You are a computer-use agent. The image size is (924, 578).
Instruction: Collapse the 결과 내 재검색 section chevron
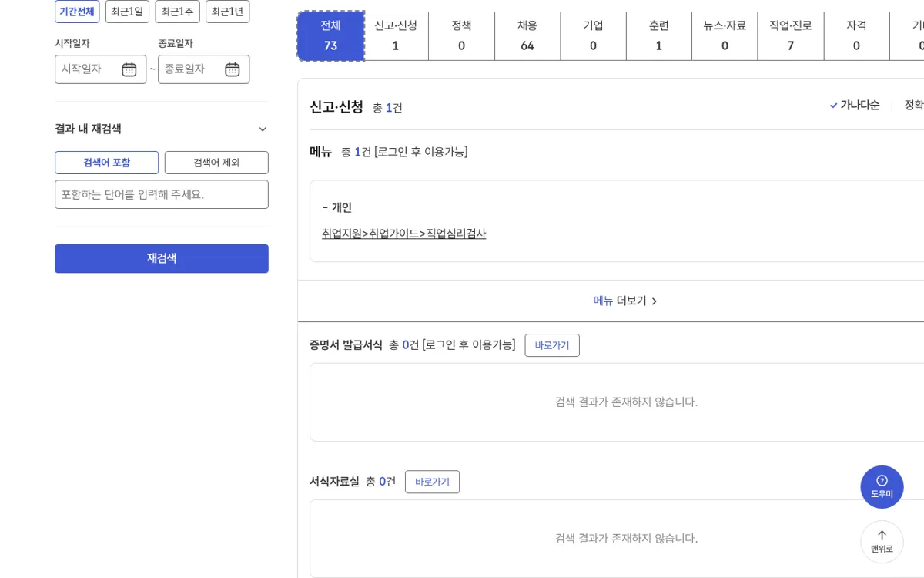(x=263, y=129)
